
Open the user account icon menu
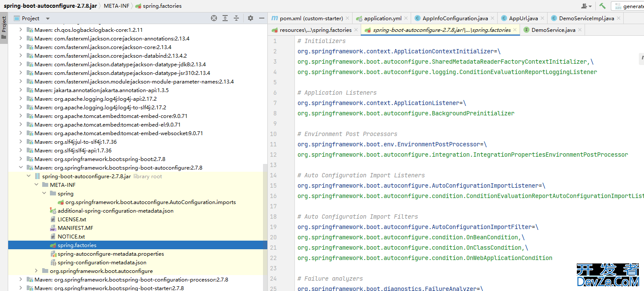(586, 6)
